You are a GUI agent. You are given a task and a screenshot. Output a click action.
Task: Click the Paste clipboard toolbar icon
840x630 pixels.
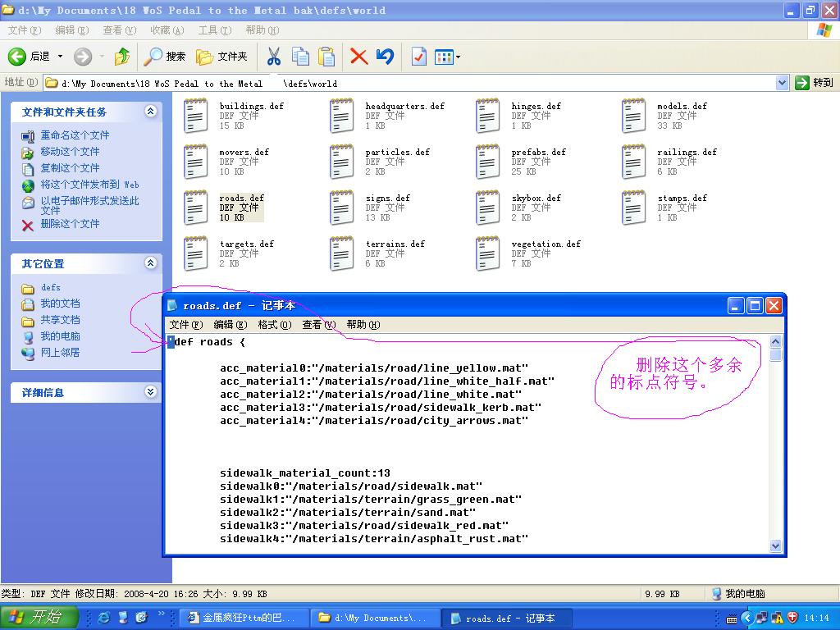click(326, 57)
